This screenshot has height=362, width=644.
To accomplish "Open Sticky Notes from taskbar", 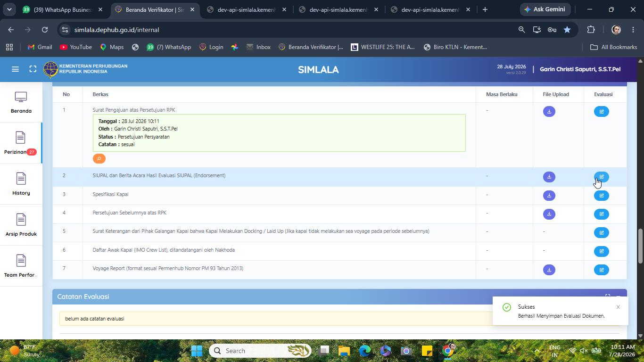I will point(427,351).
